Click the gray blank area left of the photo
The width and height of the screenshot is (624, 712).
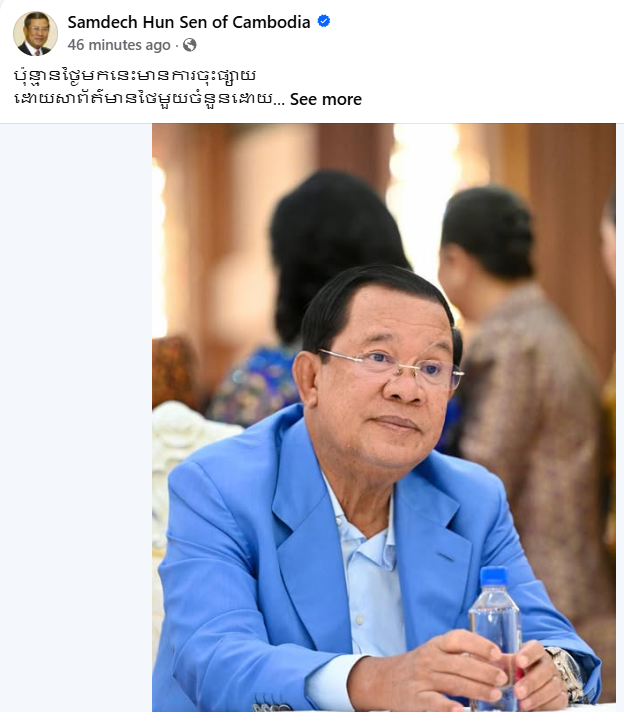pyautogui.click(x=76, y=417)
